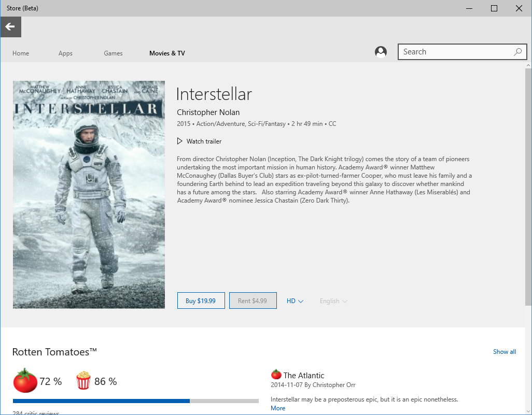Click Show all Rotten Tomatoes reviews

tap(504, 352)
